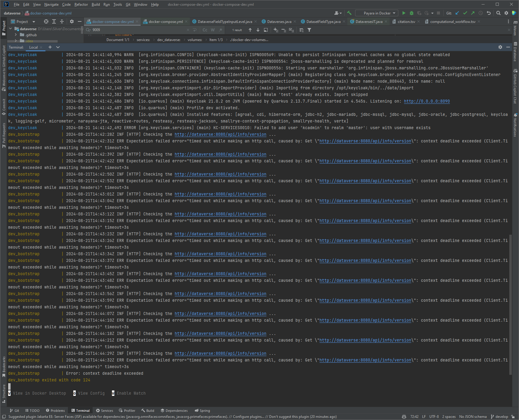This screenshot has height=420, width=519.
Task: Click the Build Project hammer icon
Action: click(x=349, y=13)
